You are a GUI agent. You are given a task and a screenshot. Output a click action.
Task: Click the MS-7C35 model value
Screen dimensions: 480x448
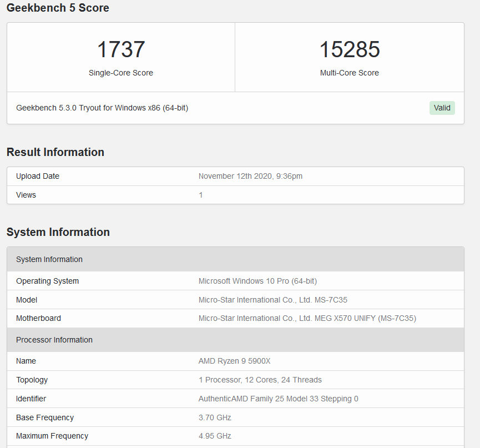pyautogui.click(x=273, y=300)
